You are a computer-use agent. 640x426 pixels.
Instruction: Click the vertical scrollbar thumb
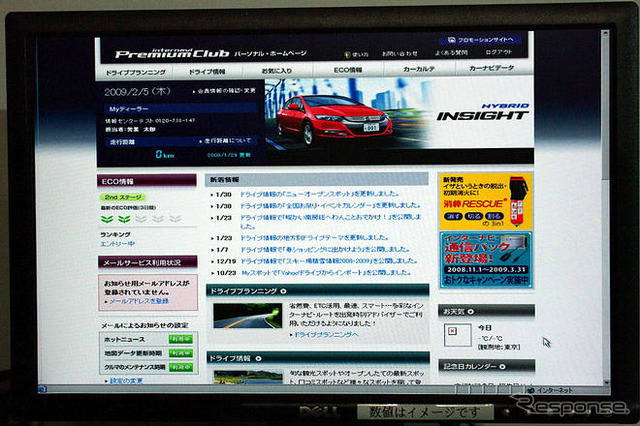[605, 108]
